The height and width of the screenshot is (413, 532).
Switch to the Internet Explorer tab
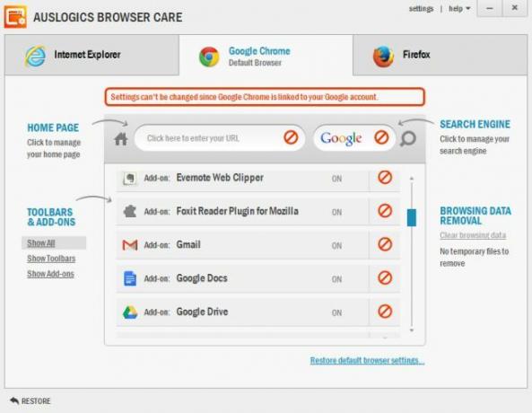pyautogui.click(x=92, y=55)
